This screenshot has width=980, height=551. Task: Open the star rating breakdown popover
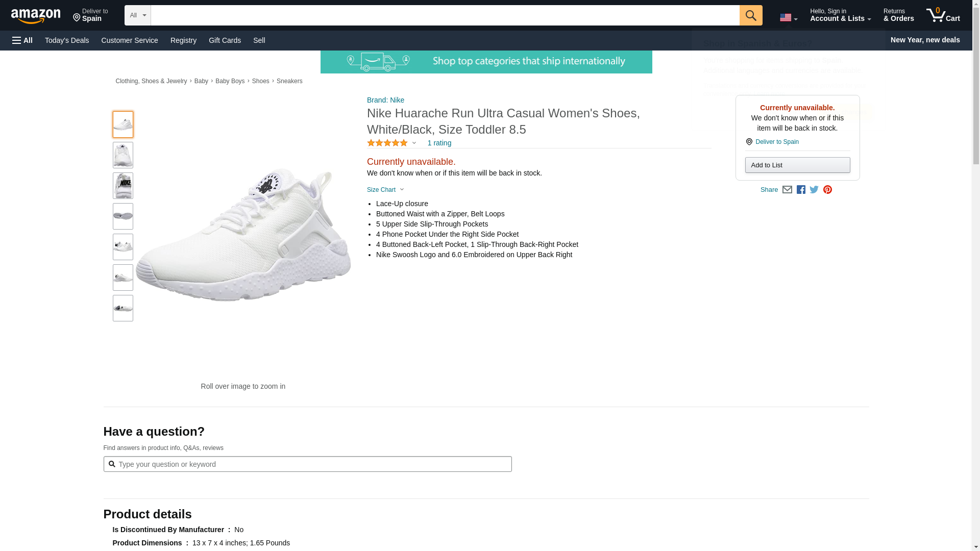coord(391,143)
